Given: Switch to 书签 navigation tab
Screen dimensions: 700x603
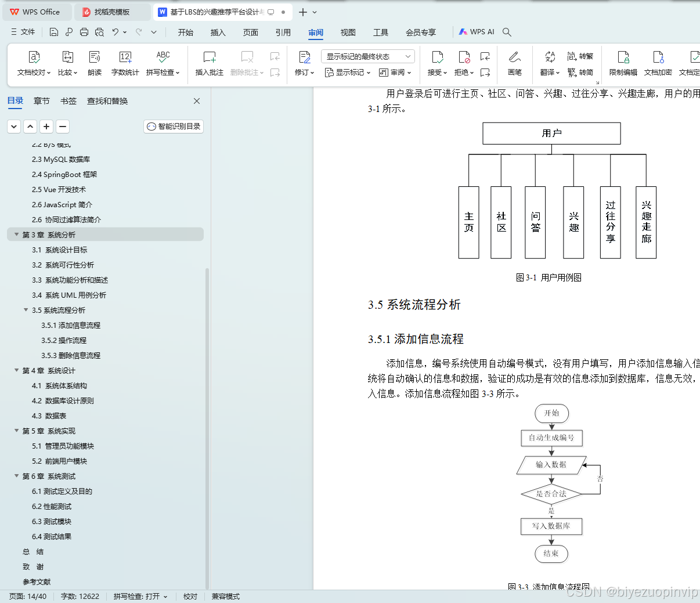Looking at the screenshot, I should point(68,101).
